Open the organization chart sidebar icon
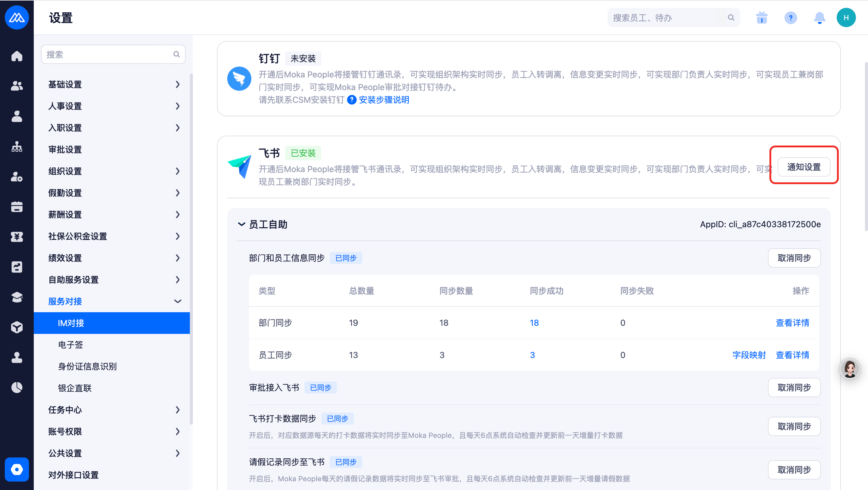The height and width of the screenshot is (490, 868). tap(17, 147)
